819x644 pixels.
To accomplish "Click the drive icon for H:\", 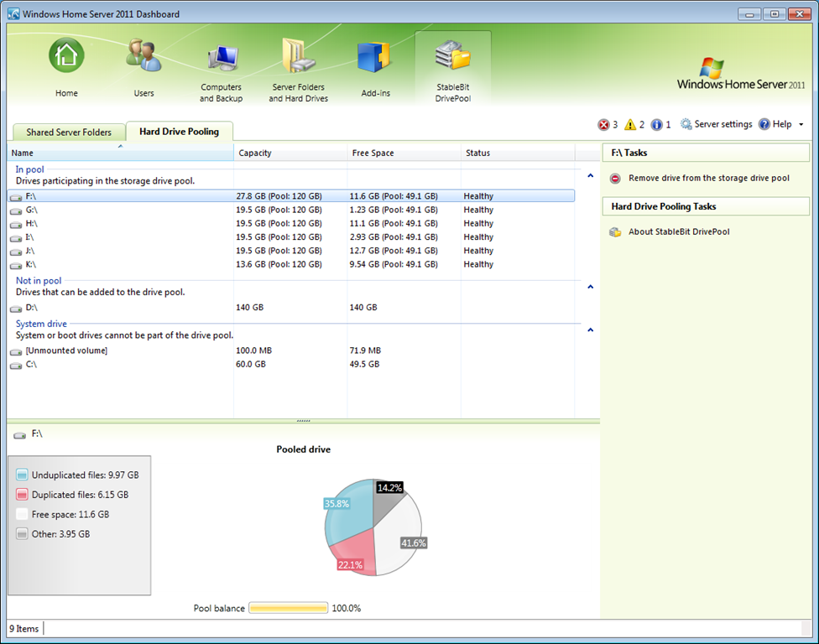I will 16,225.
